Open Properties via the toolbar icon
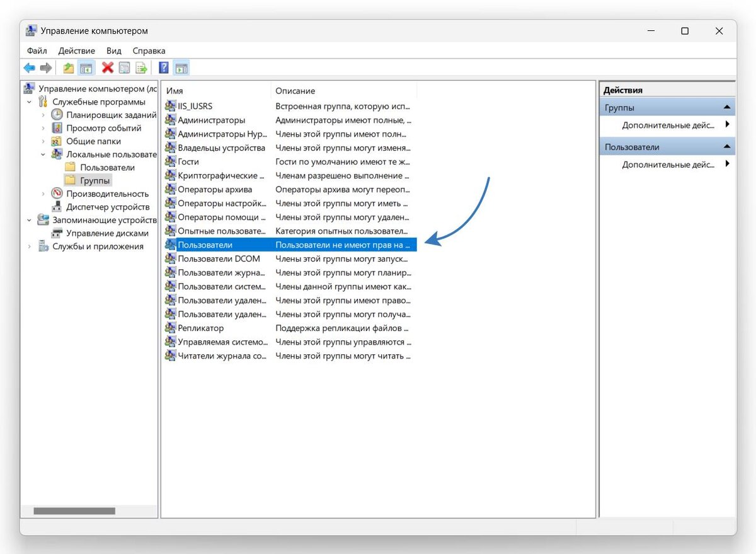 tap(125, 68)
